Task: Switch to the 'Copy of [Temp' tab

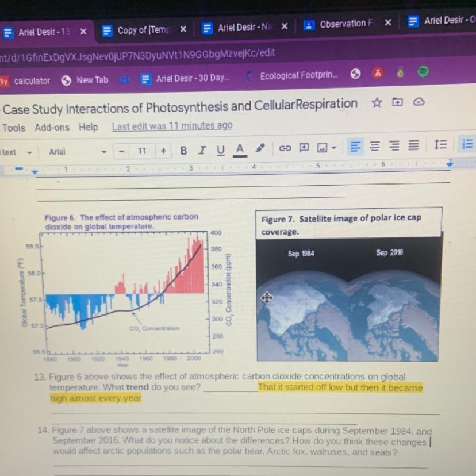Action: 137,30
